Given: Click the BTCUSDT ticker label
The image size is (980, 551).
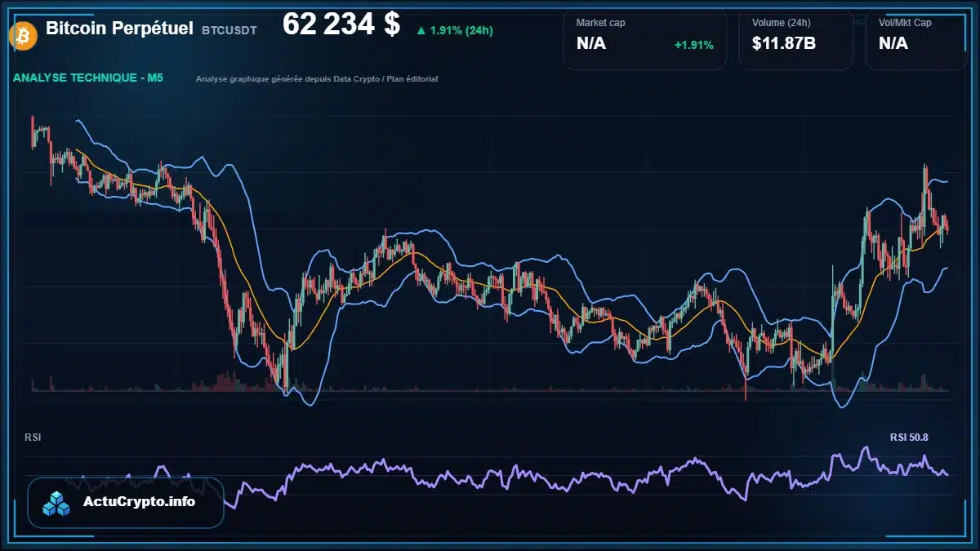Looking at the screenshot, I should pyautogui.click(x=229, y=30).
